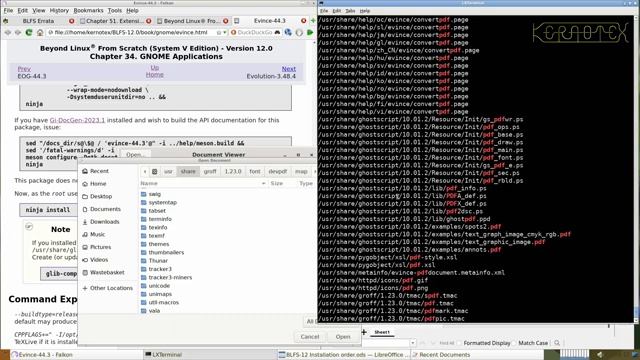
Task: Click the volume speaker icon in taskbar
Action: pos(600,355)
